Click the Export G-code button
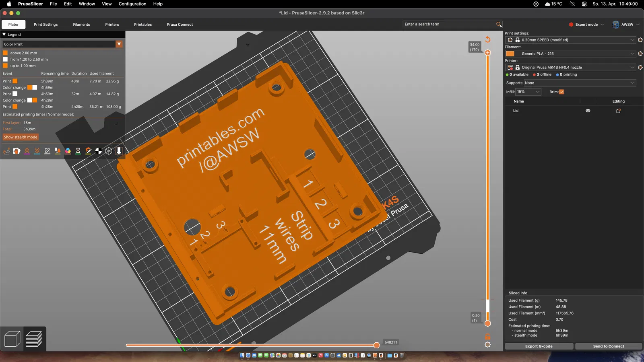Screen dimensions: 644x362 coord(539,346)
